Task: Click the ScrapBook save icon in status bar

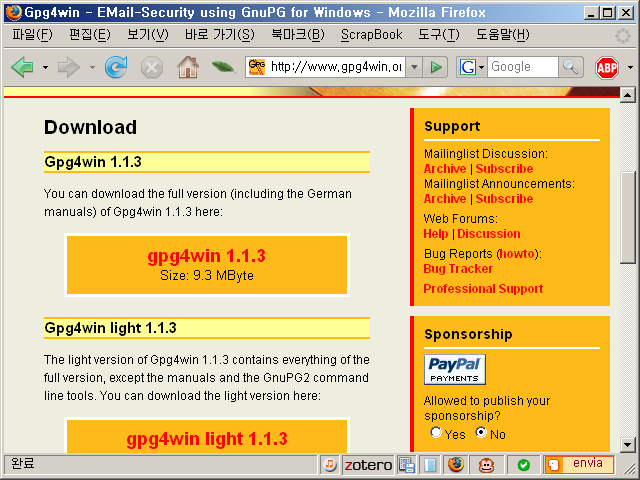Action: coord(407,465)
